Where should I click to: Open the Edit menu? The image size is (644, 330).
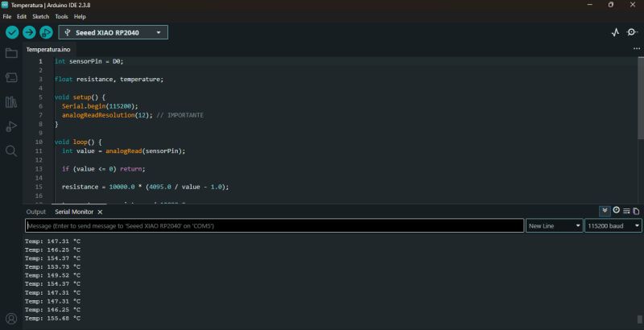(x=22, y=16)
